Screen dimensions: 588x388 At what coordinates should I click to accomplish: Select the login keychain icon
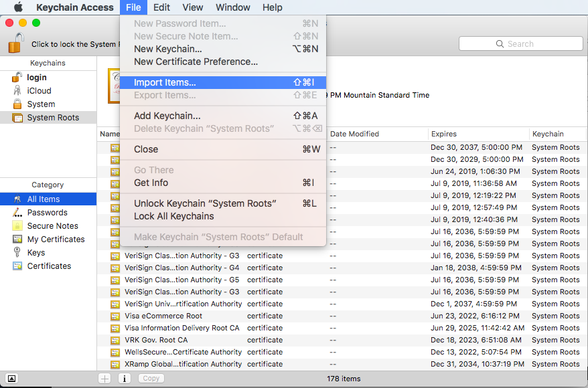click(x=17, y=78)
